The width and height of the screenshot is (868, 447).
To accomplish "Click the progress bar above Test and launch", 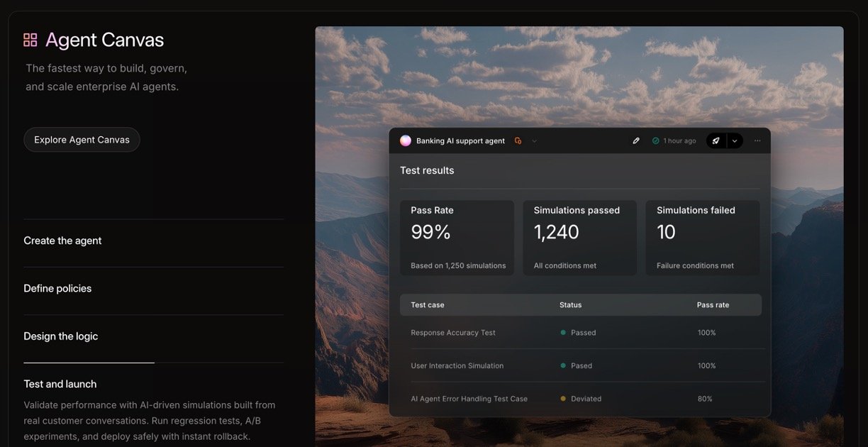I will pyautogui.click(x=89, y=363).
